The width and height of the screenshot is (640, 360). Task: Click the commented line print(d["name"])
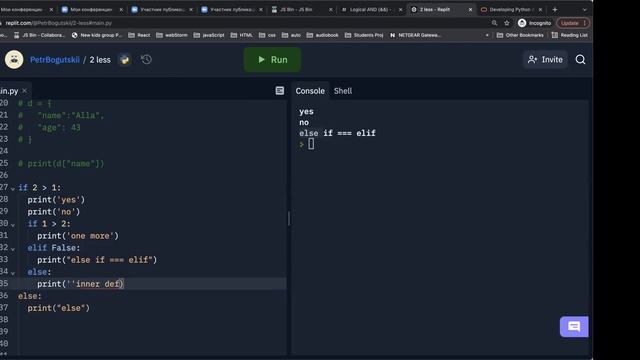(61, 164)
